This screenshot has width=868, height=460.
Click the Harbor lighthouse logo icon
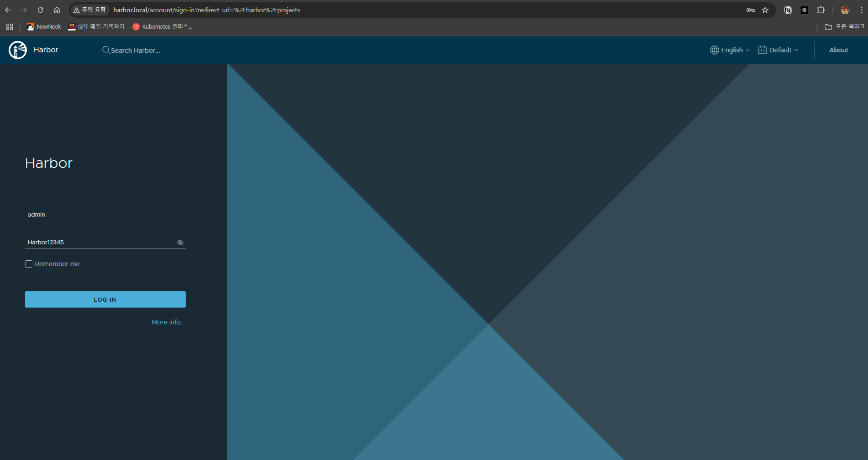pyautogui.click(x=18, y=50)
